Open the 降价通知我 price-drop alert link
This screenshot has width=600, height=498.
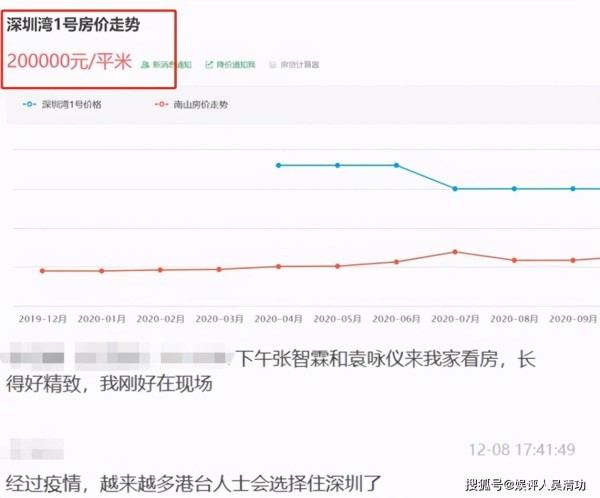point(236,64)
